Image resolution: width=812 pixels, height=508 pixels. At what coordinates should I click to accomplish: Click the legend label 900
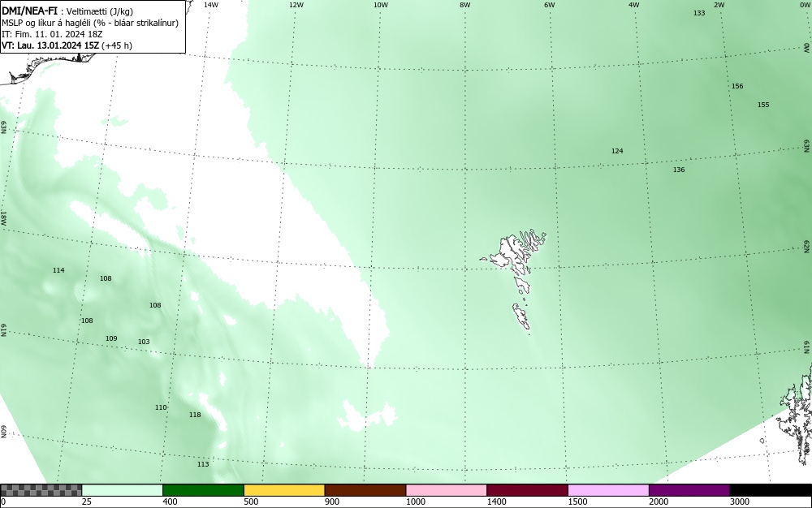tap(332, 502)
